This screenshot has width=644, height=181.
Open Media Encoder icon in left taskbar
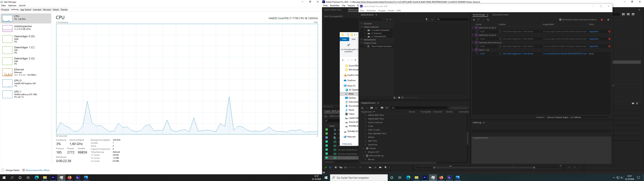pos(78,178)
